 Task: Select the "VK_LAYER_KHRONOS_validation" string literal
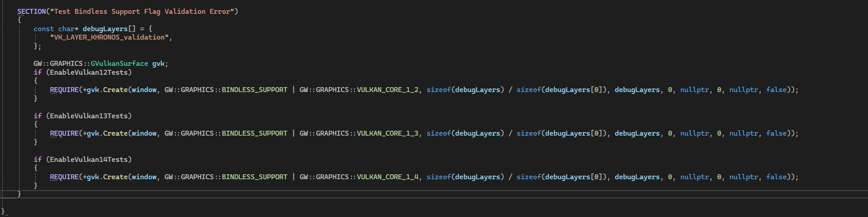coord(109,37)
